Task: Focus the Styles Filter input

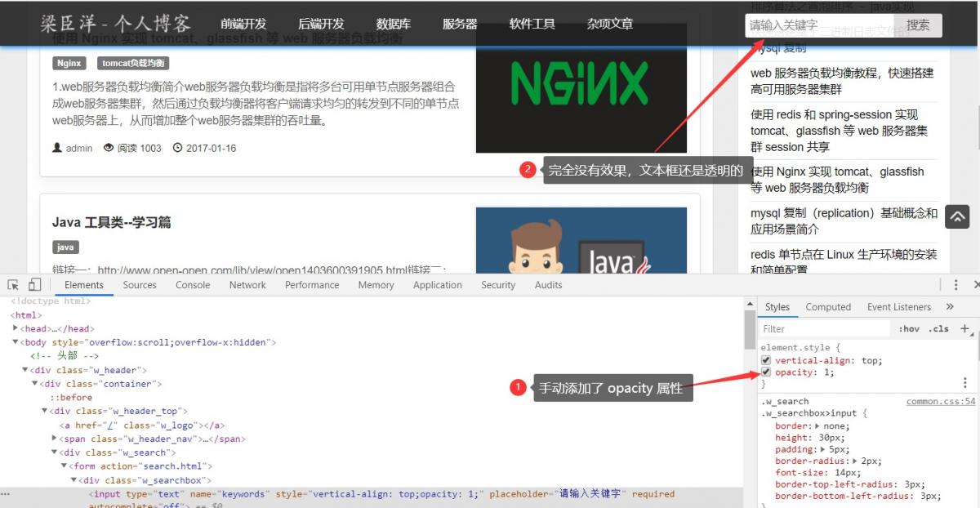Action: click(824, 328)
